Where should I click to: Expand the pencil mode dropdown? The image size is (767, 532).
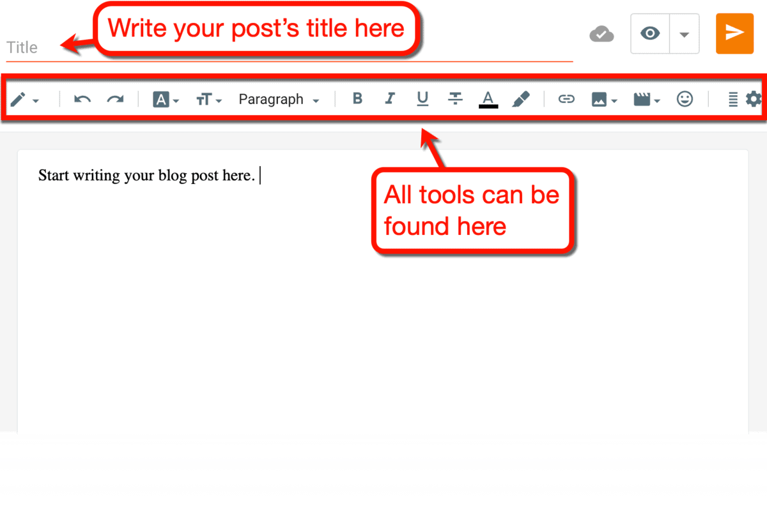[36, 100]
